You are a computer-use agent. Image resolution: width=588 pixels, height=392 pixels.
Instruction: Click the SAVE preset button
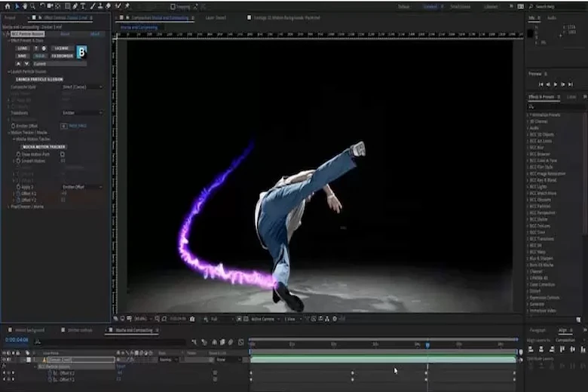(22, 56)
